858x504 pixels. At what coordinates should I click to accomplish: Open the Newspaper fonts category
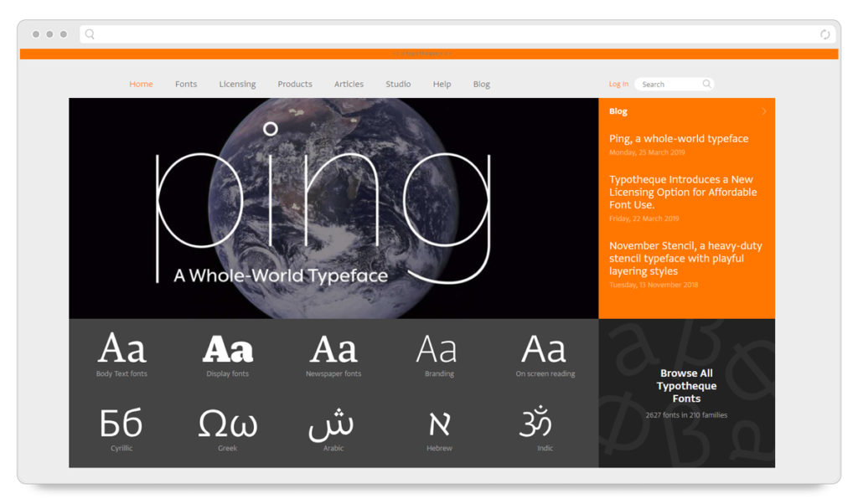(x=333, y=354)
